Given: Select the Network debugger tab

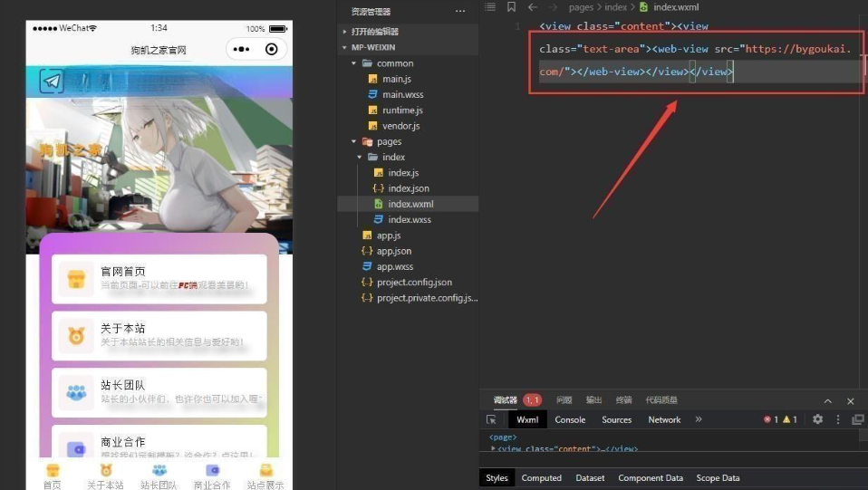Looking at the screenshot, I should click(664, 419).
